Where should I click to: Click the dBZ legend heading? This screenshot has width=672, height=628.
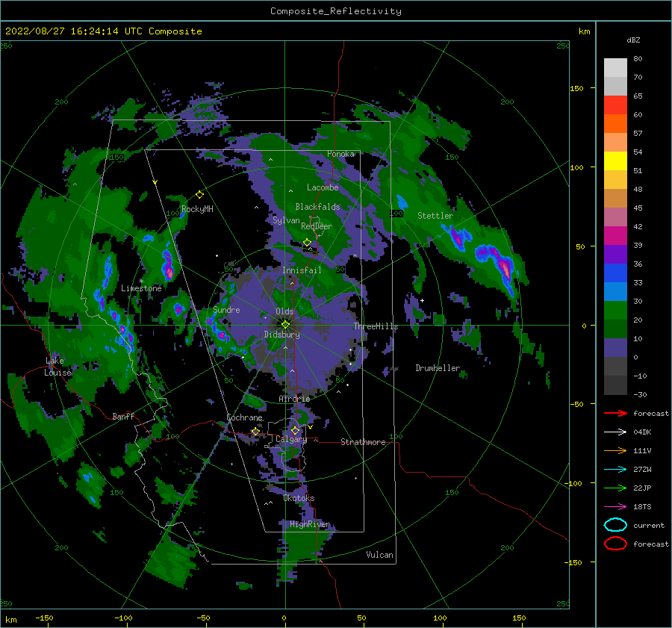[633, 40]
